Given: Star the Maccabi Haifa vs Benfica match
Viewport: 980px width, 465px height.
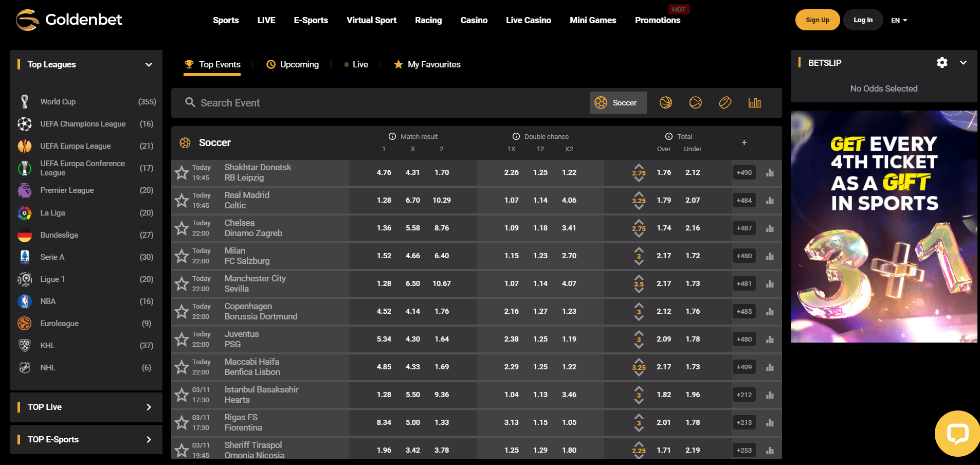Looking at the screenshot, I should click(182, 367).
